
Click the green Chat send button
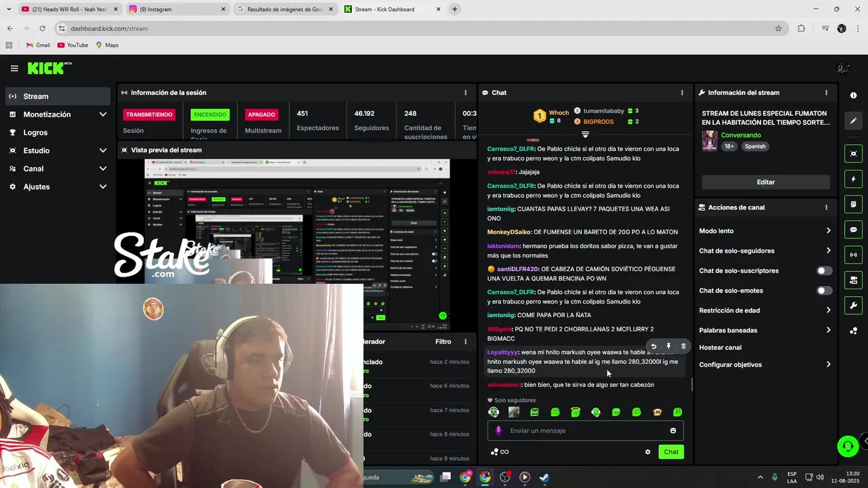[x=671, y=452]
